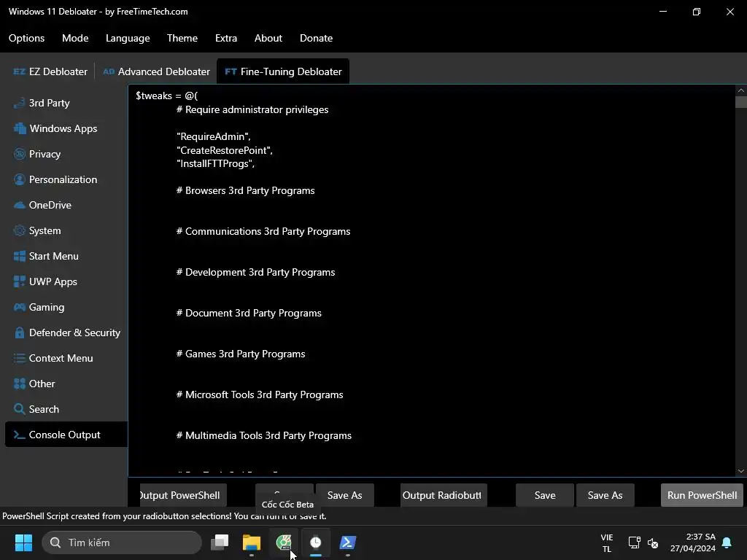The width and height of the screenshot is (747, 560).
Task: Click the "CreateRestorePoint" script line
Action: click(225, 150)
